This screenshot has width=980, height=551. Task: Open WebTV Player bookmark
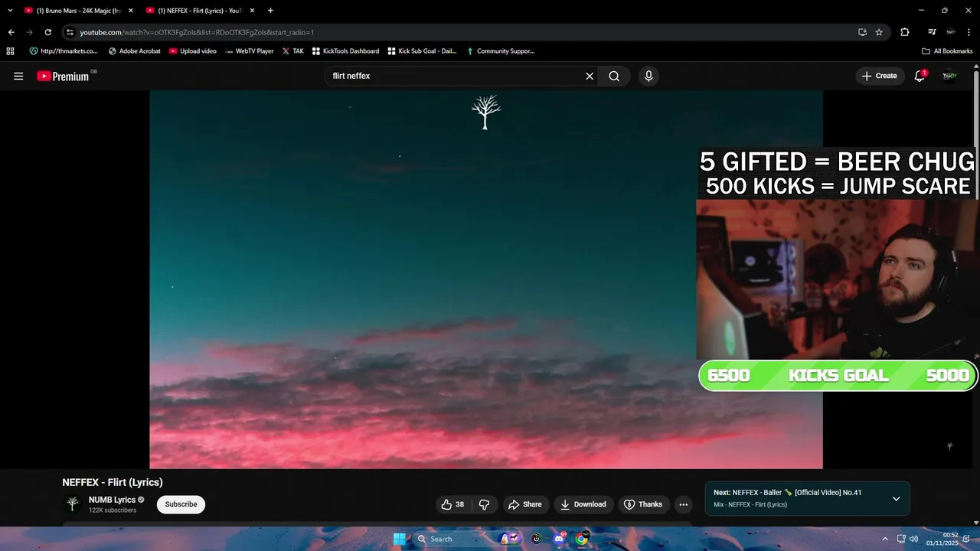click(250, 51)
